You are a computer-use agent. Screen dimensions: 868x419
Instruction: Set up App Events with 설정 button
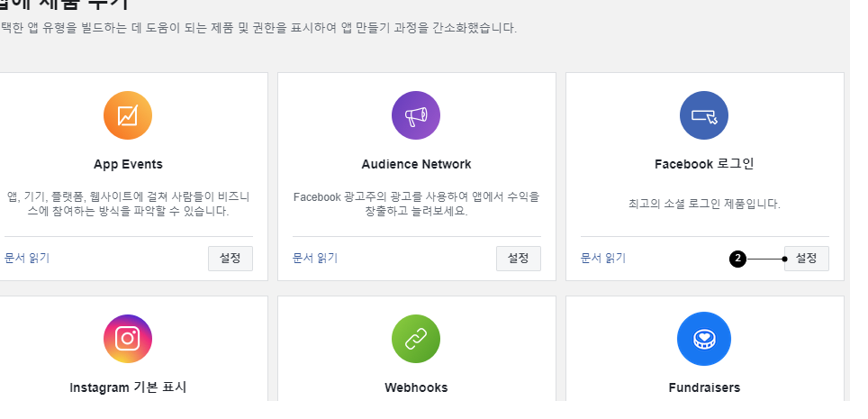point(231,259)
